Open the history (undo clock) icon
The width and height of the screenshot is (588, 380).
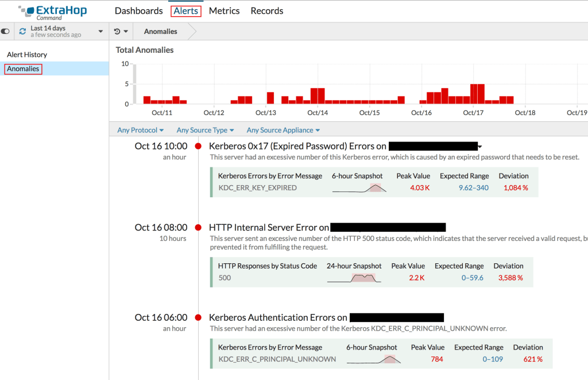[x=118, y=31]
